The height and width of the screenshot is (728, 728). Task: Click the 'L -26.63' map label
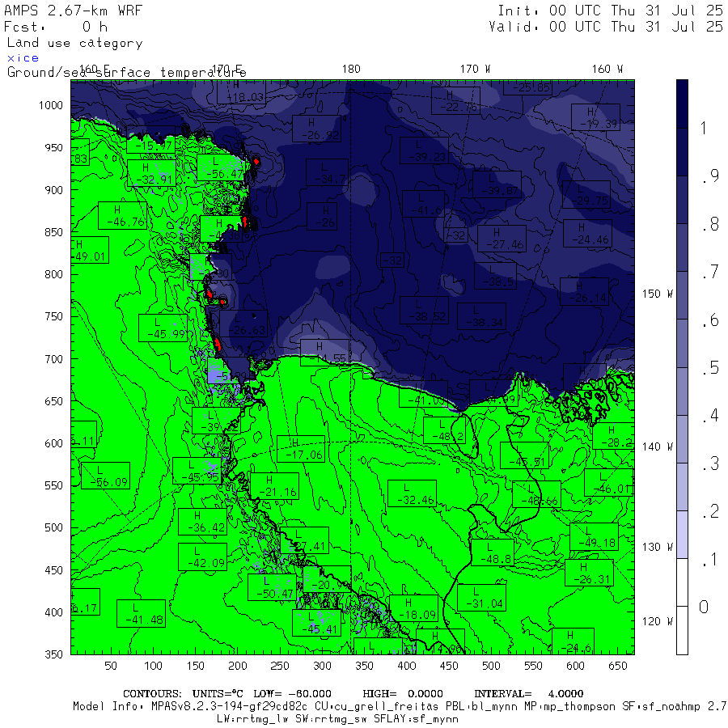click(x=243, y=324)
